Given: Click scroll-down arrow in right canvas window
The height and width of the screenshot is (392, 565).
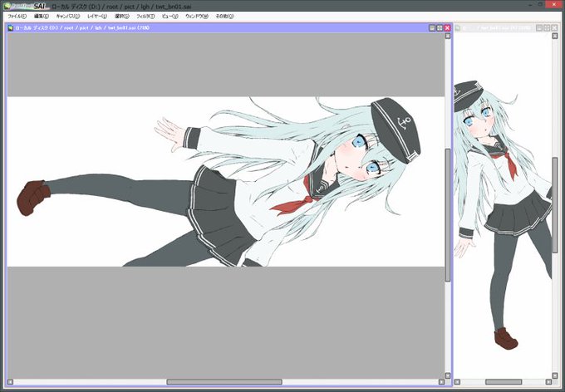Looking at the screenshot, I should coord(555,375).
